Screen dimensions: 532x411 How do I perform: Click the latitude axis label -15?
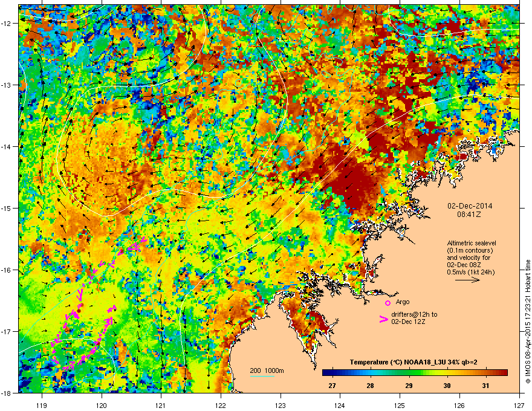point(7,208)
